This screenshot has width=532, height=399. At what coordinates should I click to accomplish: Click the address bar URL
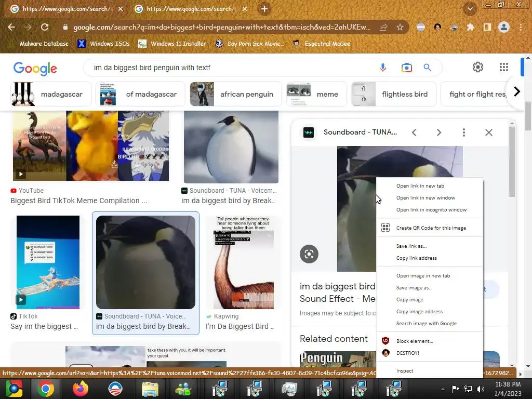(222, 27)
